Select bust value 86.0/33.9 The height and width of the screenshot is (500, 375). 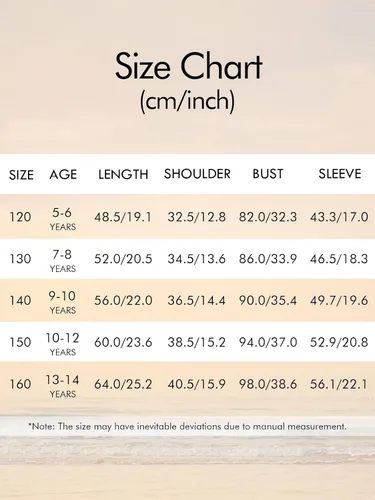(268, 259)
